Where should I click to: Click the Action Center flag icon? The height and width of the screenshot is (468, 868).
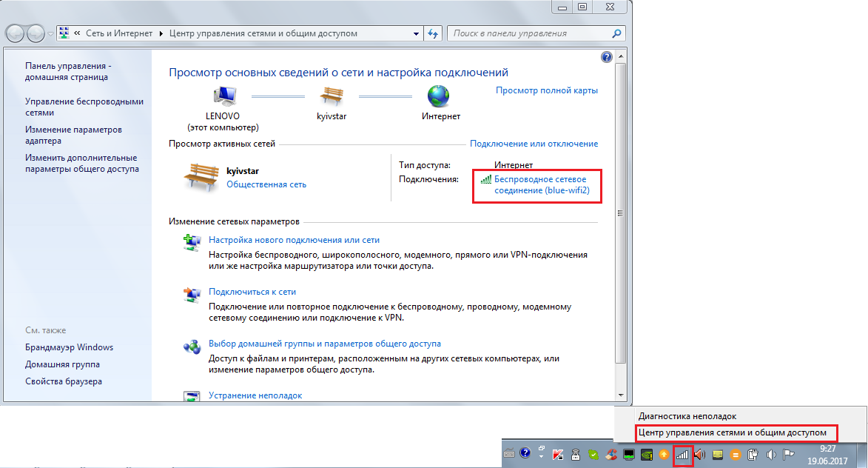point(789,454)
